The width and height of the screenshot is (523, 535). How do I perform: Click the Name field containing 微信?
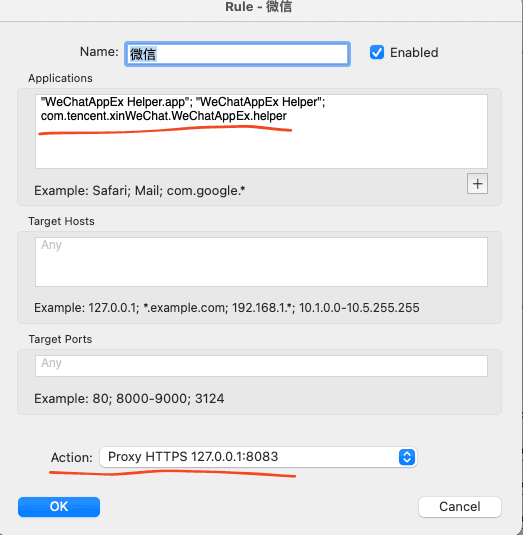point(237,54)
